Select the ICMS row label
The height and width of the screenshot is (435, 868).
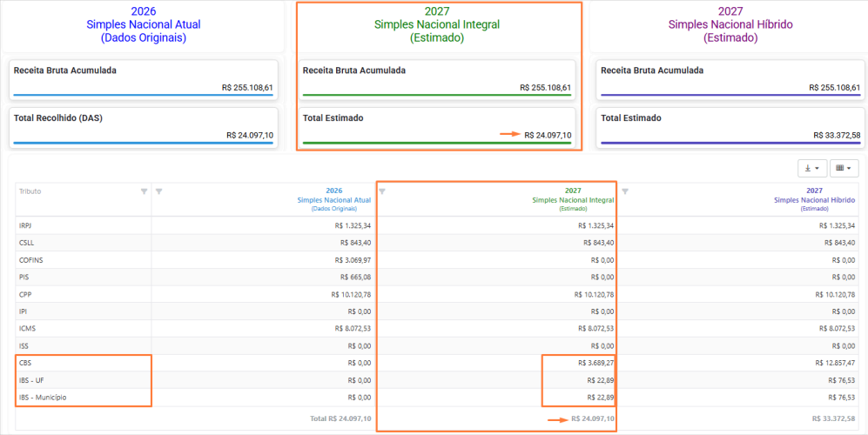tap(27, 328)
